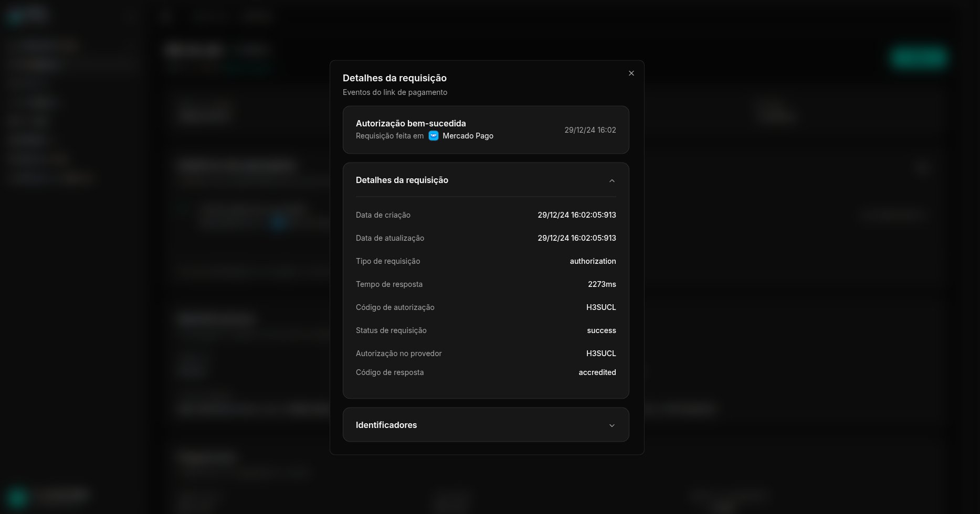Click the Eventos do link de pagamento subtitle
980x514 pixels.
[395, 92]
